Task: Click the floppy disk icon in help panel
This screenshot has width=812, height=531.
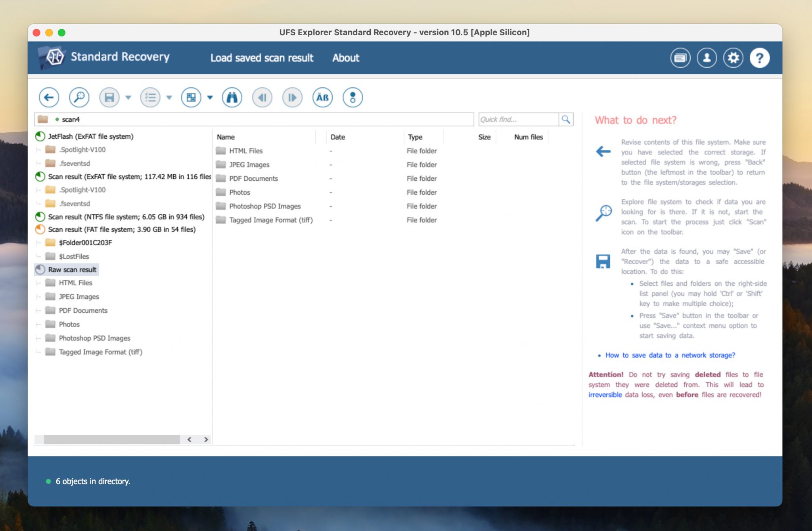Action: pyautogui.click(x=603, y=262)
